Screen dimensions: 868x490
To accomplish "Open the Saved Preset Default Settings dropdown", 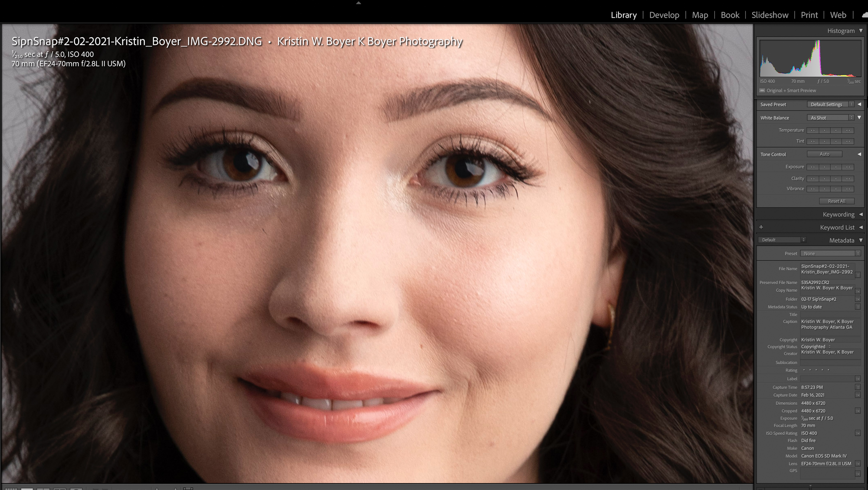I will click(830, 105).
